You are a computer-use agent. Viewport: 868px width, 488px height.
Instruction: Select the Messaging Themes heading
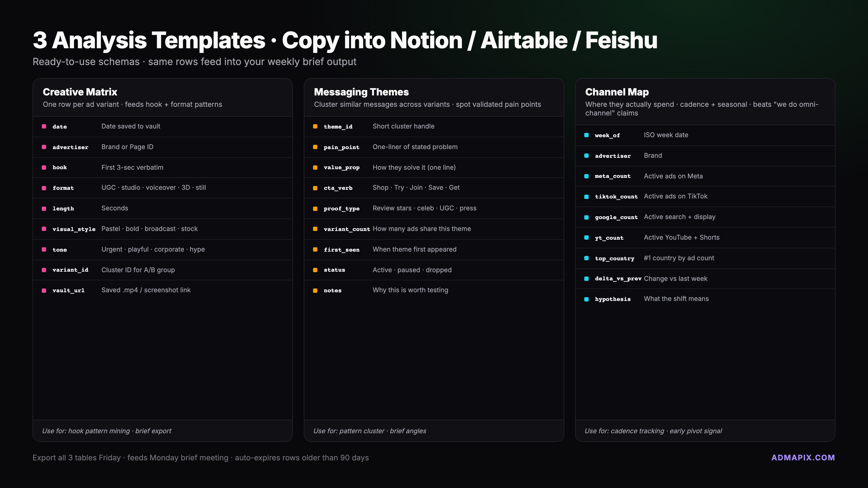[361, 92]
